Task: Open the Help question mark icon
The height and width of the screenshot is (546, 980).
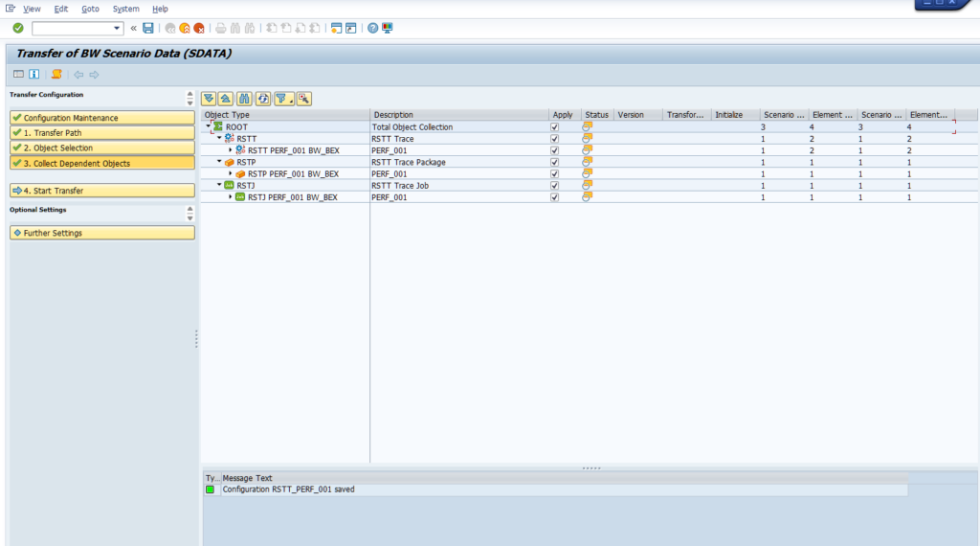Action: 372,29
